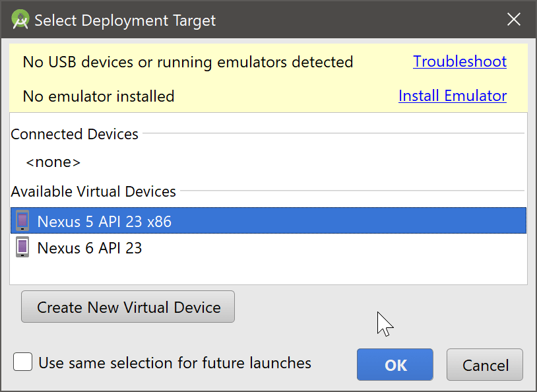The width and height of the screenshot is (537, 392).
Task: Open the Install Emulator link
Action: [x=453, y=96]
